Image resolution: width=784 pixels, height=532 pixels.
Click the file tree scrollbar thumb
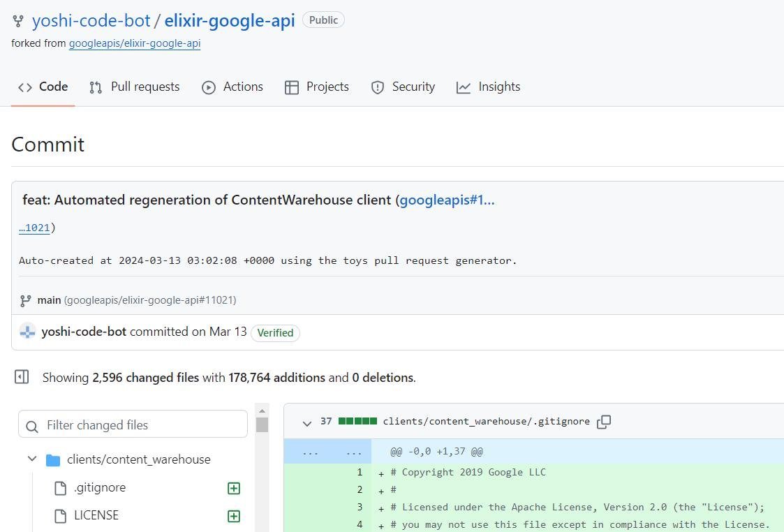262,424
